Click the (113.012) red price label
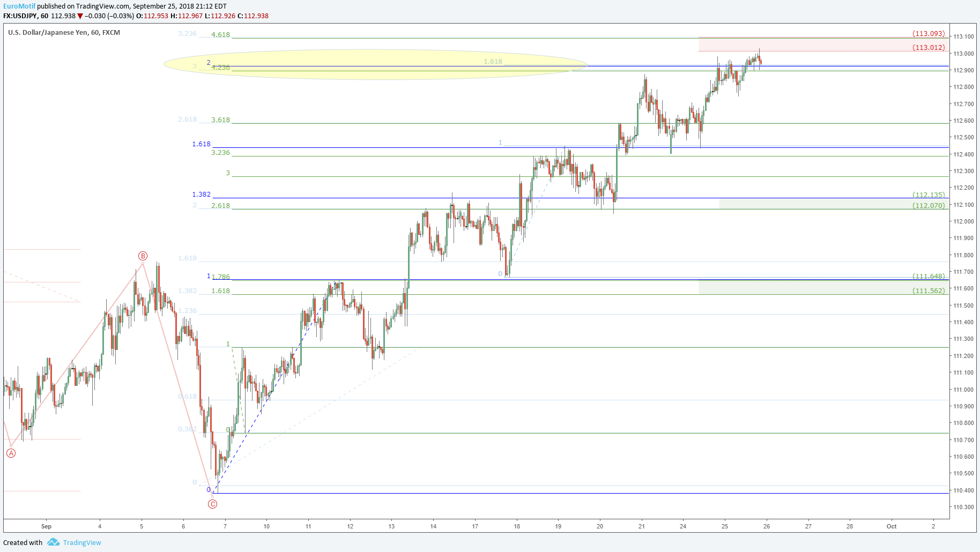The height and width of the screenshot is (552, 980). [x=929, y=47]
